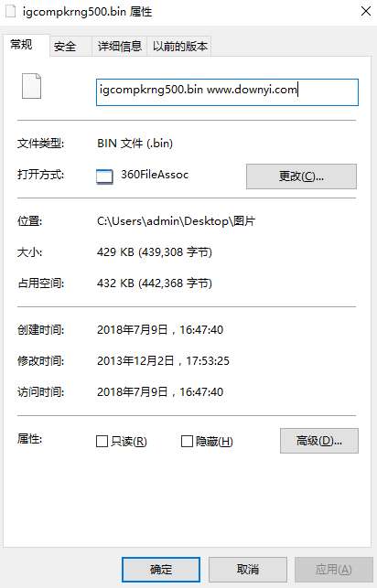Click the 更改(C)... button
Image resolution: width=377 pixels, height=588 pixels.
click(x=301, y=176)
